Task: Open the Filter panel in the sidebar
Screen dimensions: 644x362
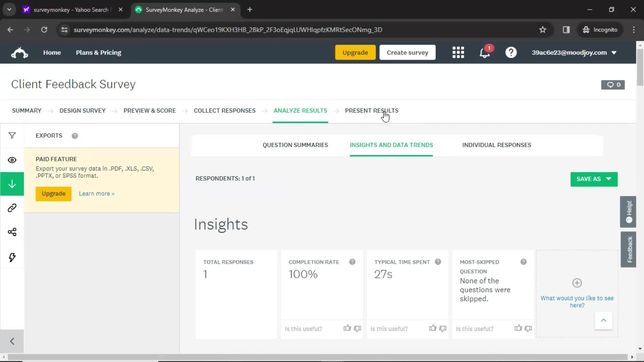Action: (x=12, y=135)
